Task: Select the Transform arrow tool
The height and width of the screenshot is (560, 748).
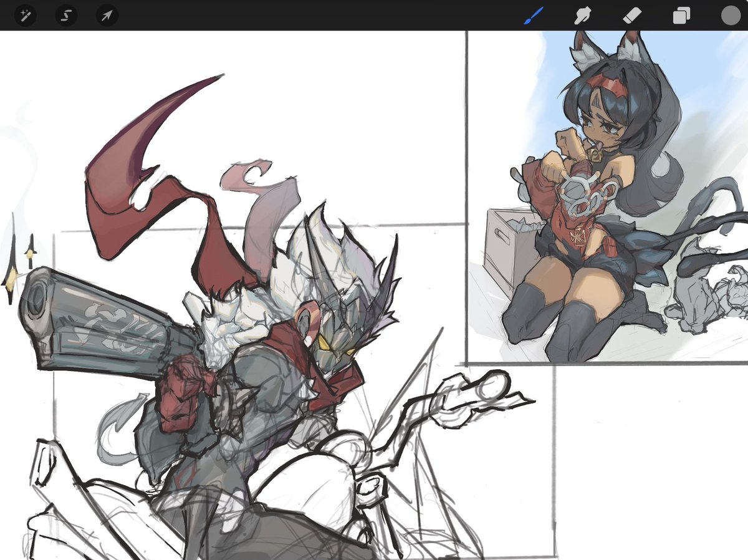Action: click(107, 15)
